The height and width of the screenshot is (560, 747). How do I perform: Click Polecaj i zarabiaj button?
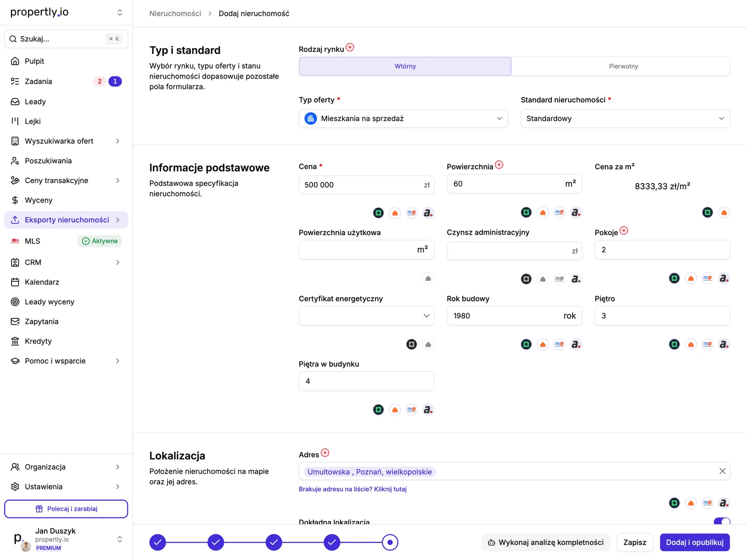point(66,509)
